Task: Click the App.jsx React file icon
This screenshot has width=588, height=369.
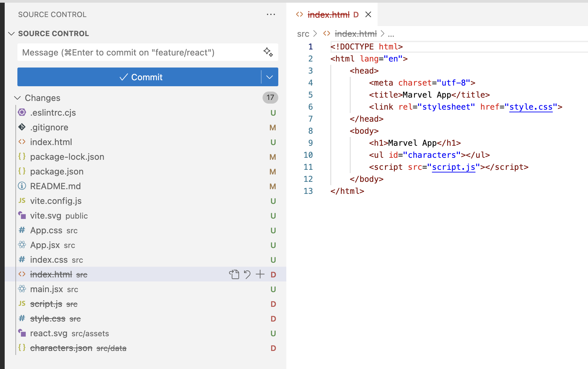Action: [22, 245]
